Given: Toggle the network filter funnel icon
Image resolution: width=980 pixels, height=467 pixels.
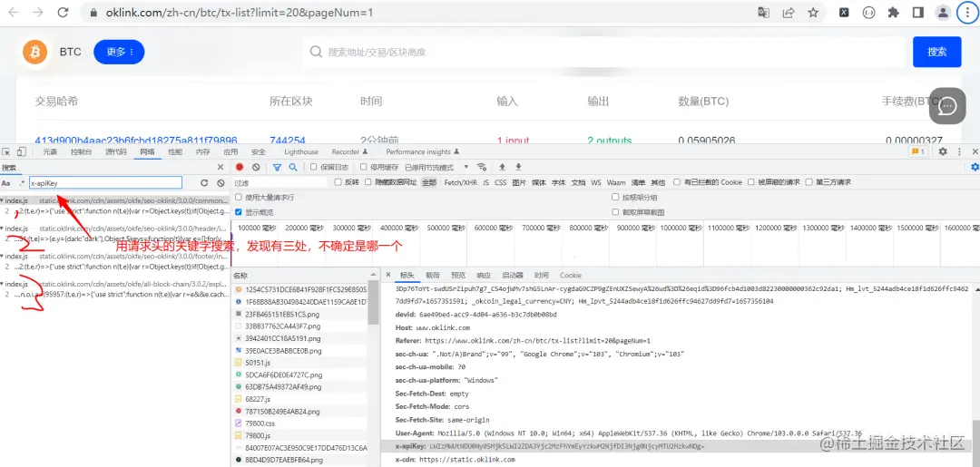Looking at the screenshot, I should (277, 168).
